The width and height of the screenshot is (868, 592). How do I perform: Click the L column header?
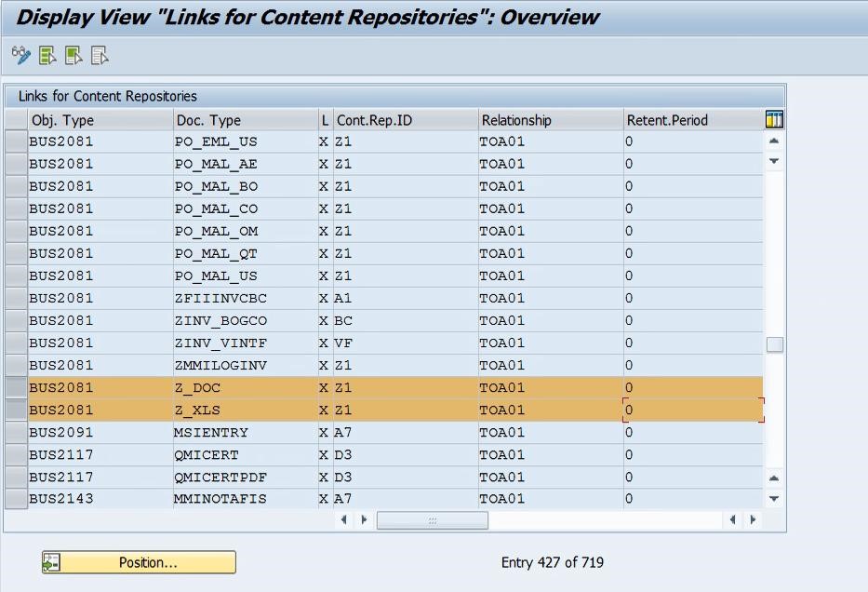pyautogui.click(x=326, y=120)
